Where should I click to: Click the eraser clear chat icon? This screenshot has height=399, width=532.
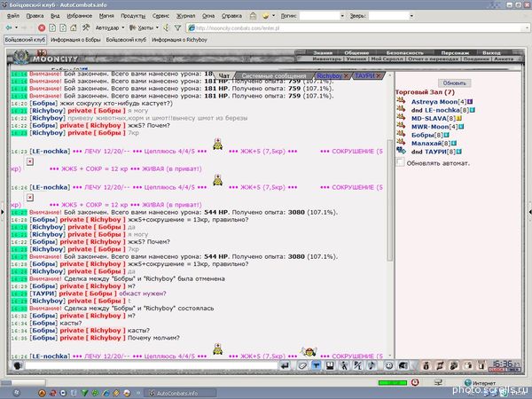point(302,365)
